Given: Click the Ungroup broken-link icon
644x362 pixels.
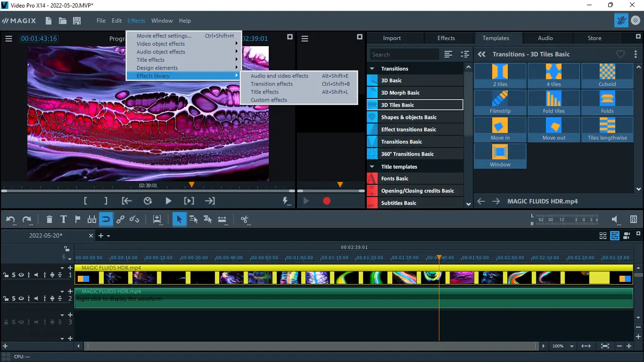Looking at the screenshot, I should (134, 219).
